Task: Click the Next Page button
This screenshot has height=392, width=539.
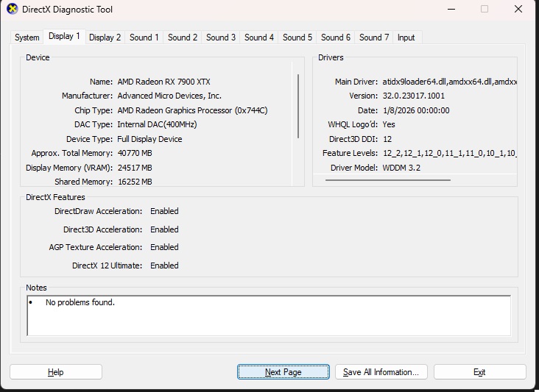Action: tap(283, 372)
